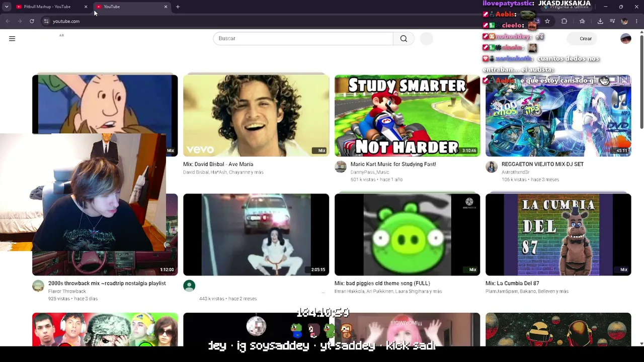The image size is (644, 362).
Task: Click the voice search microphone button
Action: (x=426, y=39)
